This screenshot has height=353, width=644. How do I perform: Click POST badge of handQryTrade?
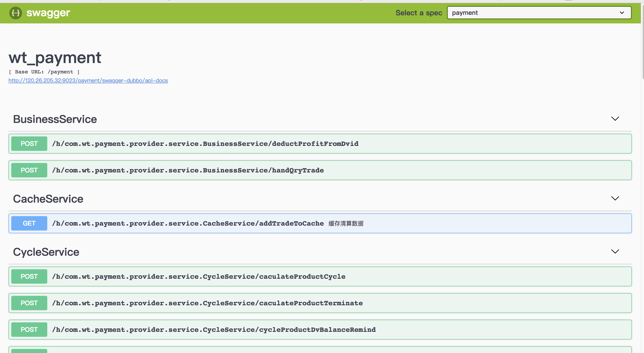click(x=29, y=170)
